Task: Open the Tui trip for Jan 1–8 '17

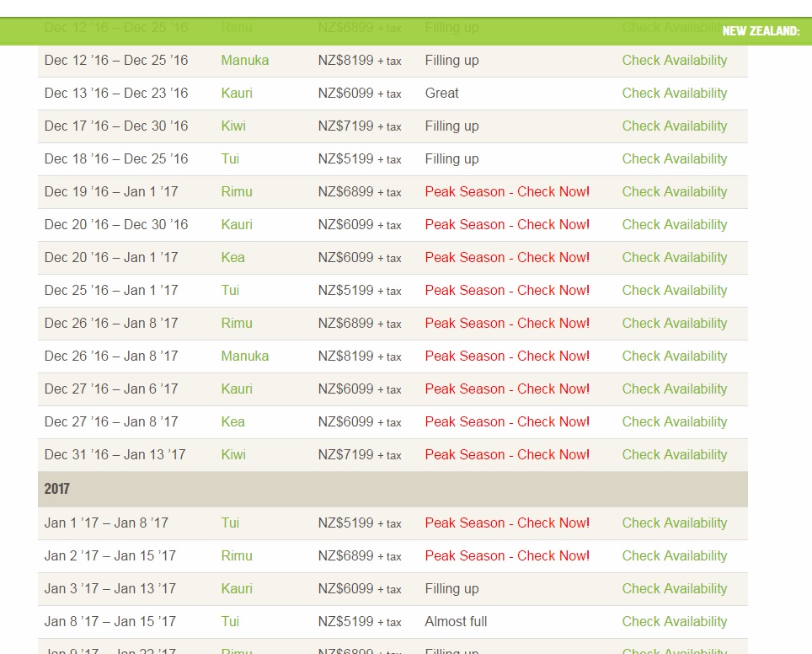Action: click(230, 523)
